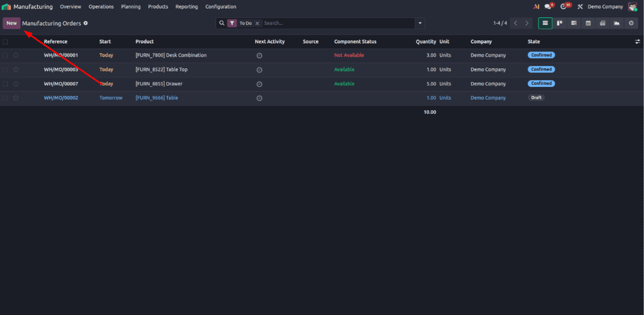Open the Graph view
The image size is (644, 315).
(617, 23)
